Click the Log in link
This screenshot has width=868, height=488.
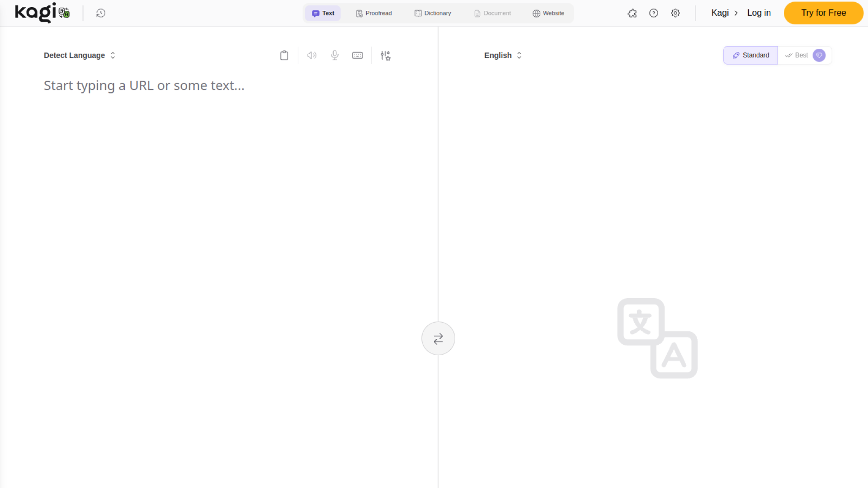[759, 13]
